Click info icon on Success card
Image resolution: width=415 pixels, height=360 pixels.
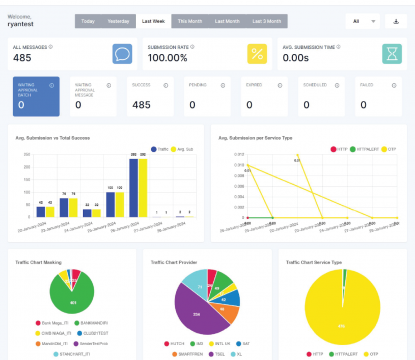coord(166,86)
